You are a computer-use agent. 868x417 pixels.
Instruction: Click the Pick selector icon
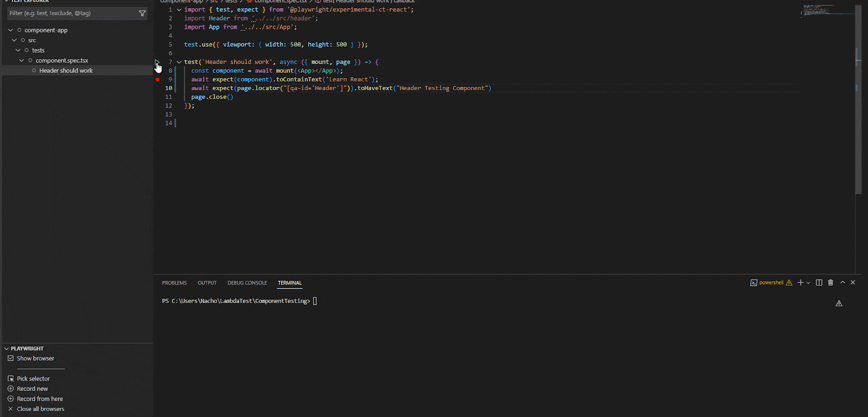point(10,379)
